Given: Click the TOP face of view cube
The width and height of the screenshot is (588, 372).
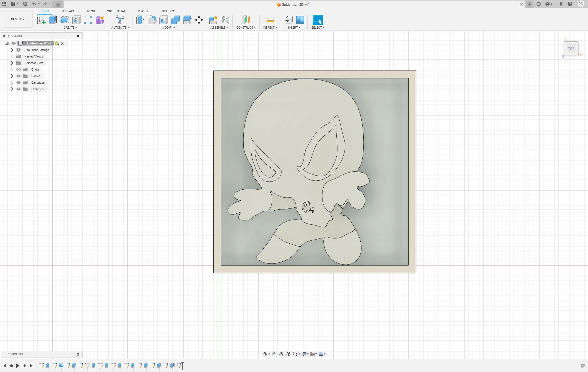Looking at the screenshot, I should [x=571, y=49].
